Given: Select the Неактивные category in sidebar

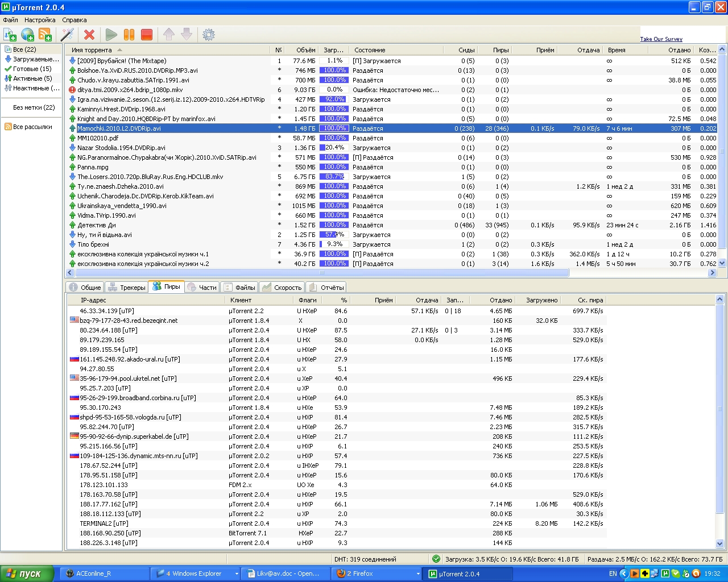Looking at the screenshot, I should [32, 88].
